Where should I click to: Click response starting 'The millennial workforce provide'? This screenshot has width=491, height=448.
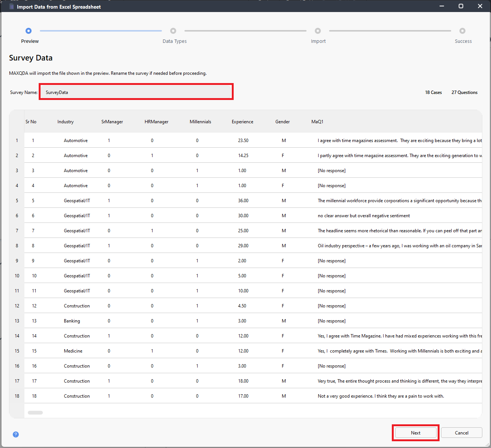click(400, 201)
